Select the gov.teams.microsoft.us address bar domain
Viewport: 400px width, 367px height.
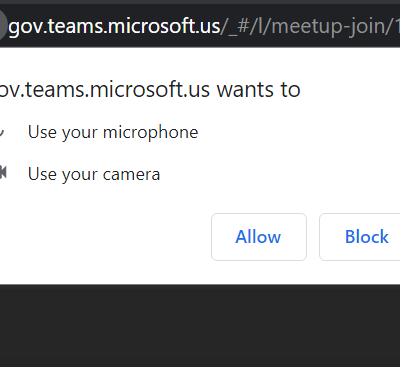(x=114, y=26)
